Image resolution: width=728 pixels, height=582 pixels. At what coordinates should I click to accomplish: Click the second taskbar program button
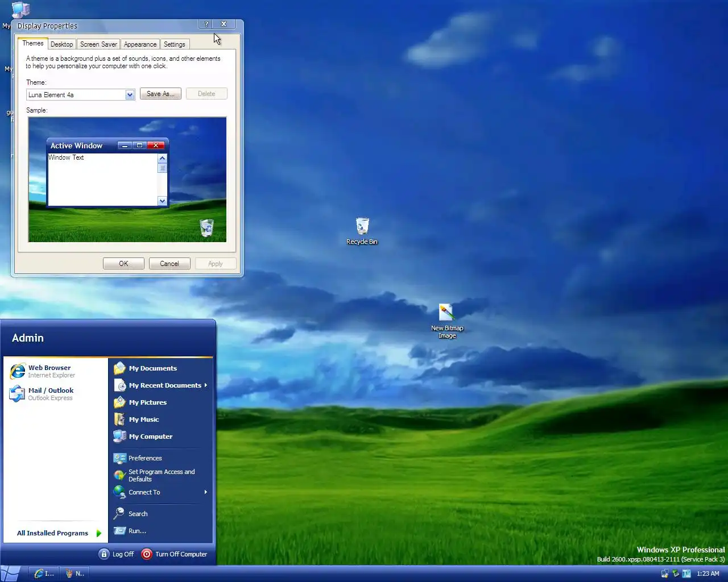tap(75, 573)
